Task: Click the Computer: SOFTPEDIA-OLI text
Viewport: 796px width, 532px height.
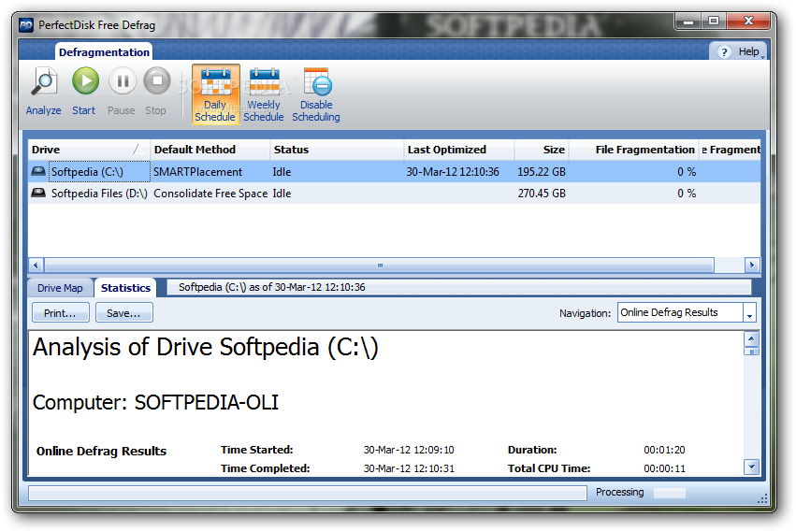Action: pyautogui.click(x=155, y=403)
